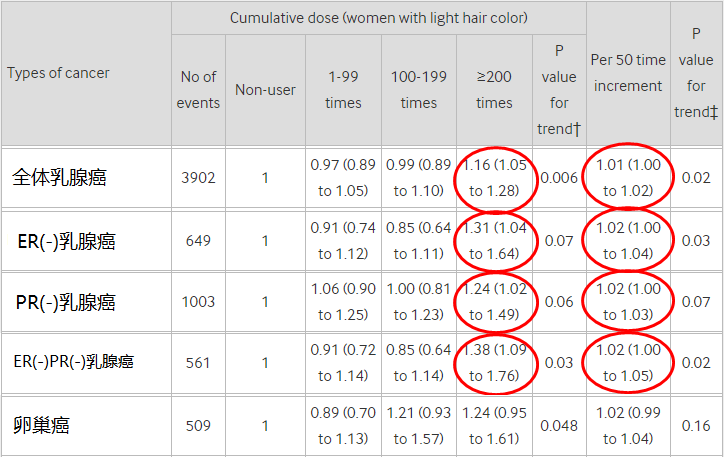This screenshot has height=457, width=724.
Task: Click the PR(-)乳腺癌 row label
Action: point(66,302)
